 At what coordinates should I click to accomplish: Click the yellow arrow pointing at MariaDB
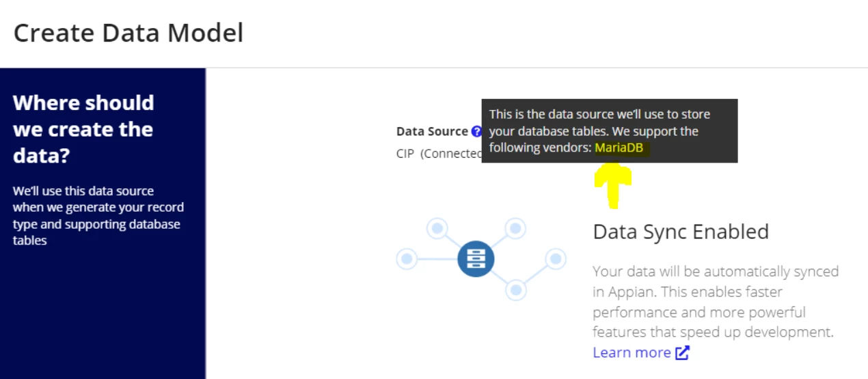click(x=612, y=185)
